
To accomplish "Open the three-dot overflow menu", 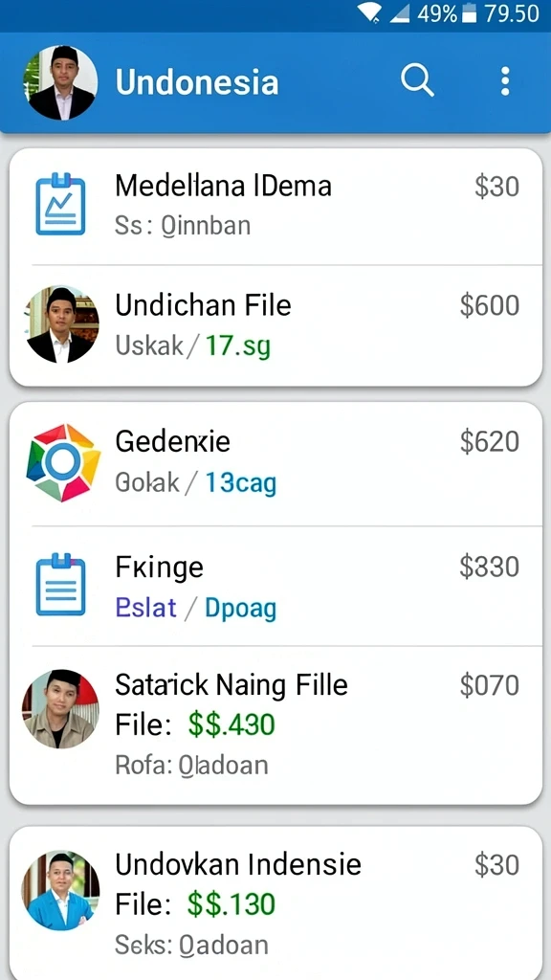I will click(505, 81).
